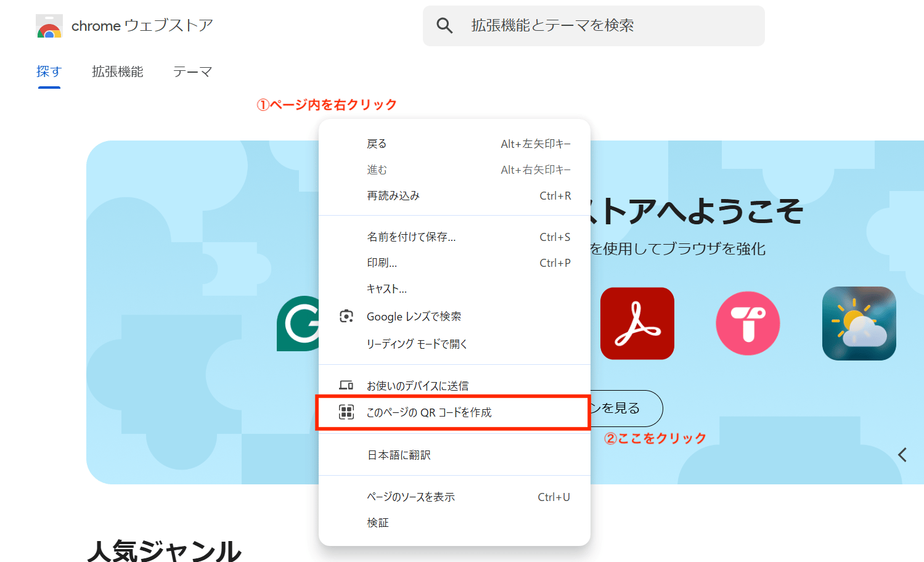Click 戻る in the context menu
Image resolution: width=924 pixels, height=562 pixels.
pyautogui.click(x=377, y=143)
